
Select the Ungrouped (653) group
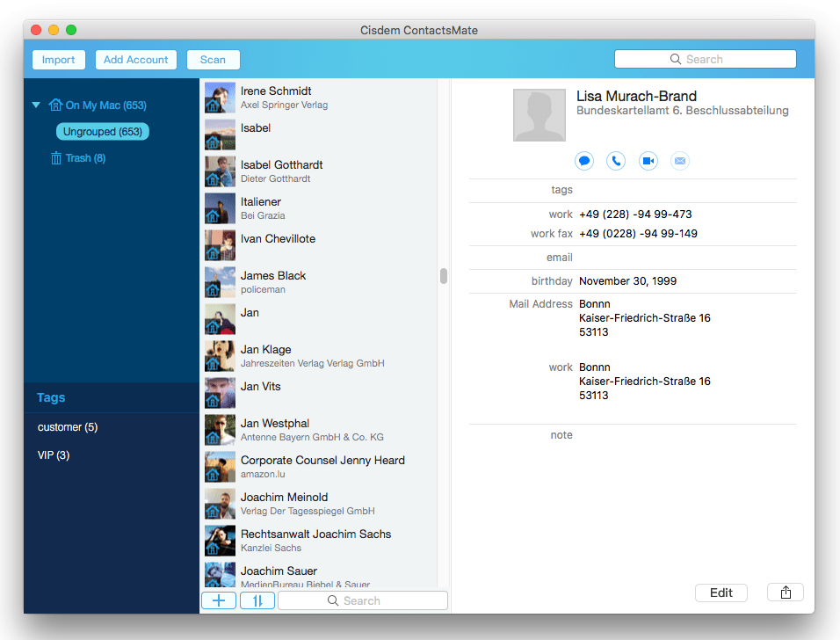click(102, 130)
